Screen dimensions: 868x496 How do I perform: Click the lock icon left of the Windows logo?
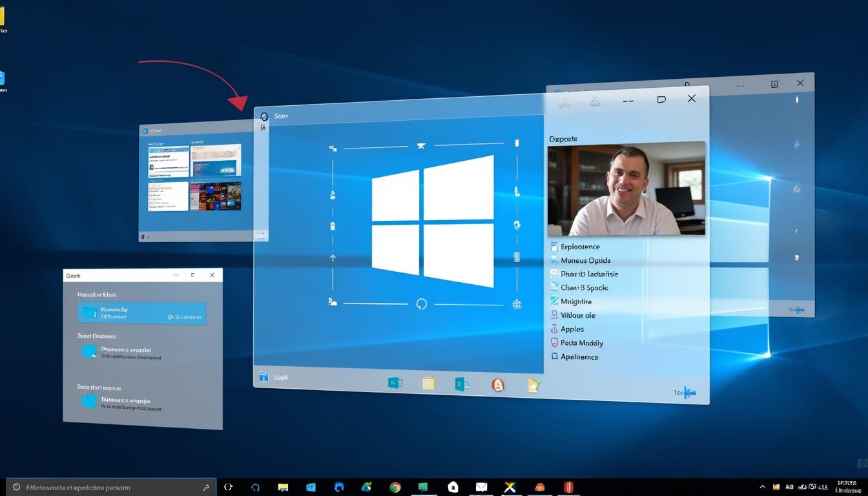coord(333,195)
